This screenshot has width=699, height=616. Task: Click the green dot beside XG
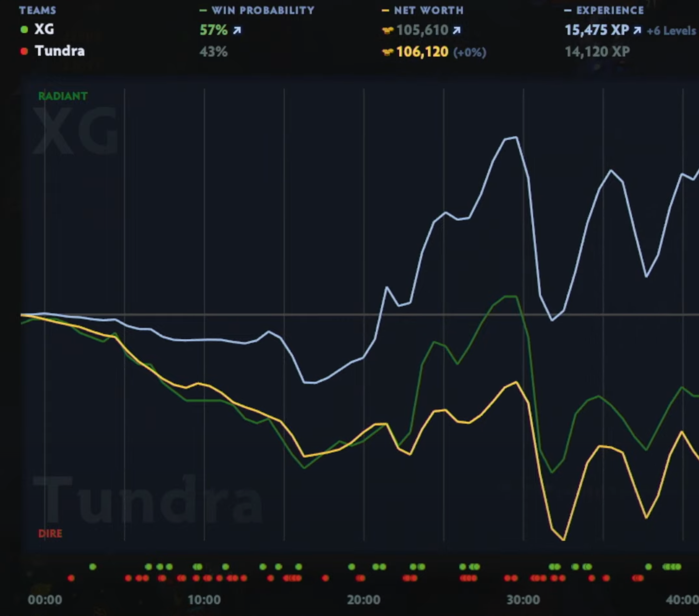pos(24,29)
